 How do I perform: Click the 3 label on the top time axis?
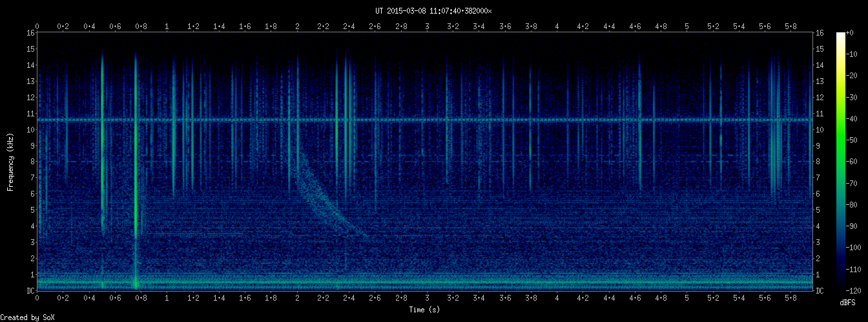point(428,27)
